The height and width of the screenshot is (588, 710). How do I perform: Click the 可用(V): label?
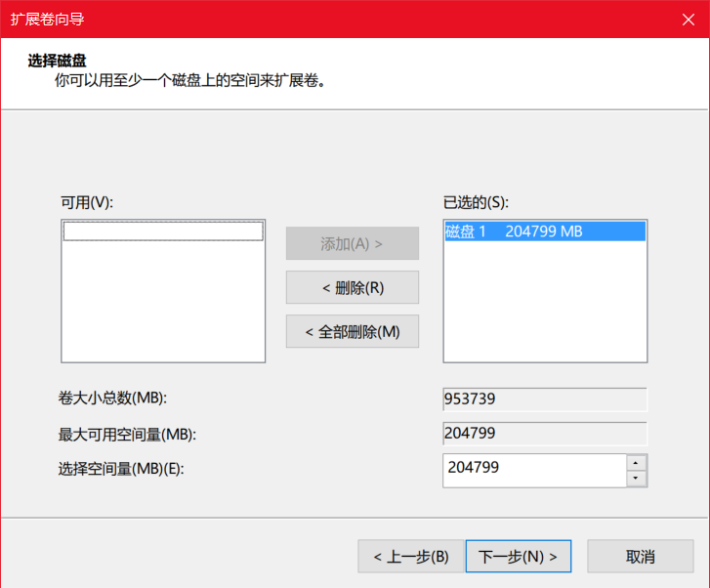pos(87,202)
